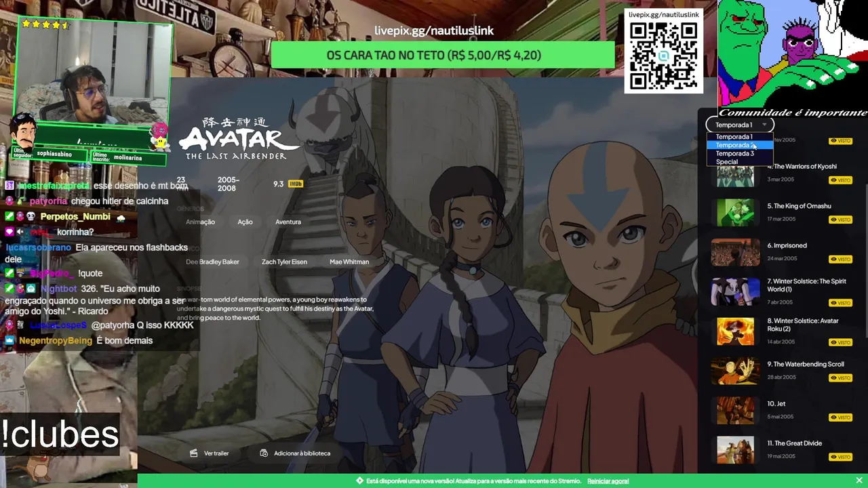This screenshot has width=868, height=488.
Task: Open The Great Divide thumbnail
Action: point(735,450)
